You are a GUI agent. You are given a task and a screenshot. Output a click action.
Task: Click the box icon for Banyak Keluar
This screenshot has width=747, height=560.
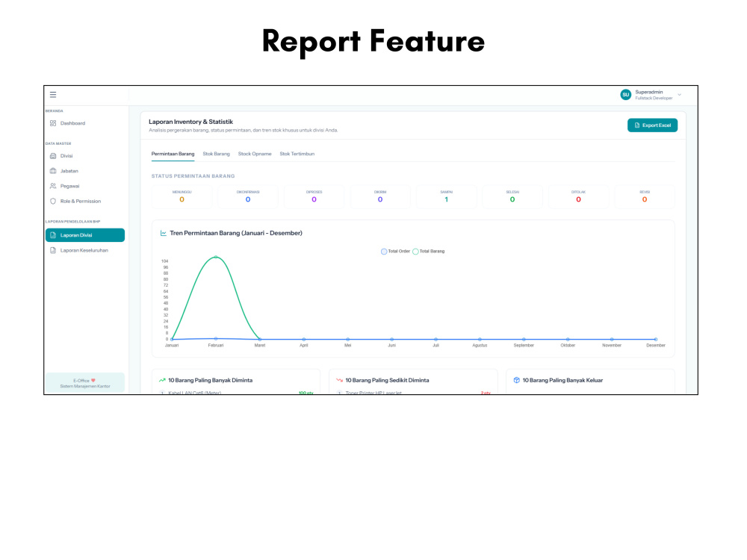coord(516,380)
